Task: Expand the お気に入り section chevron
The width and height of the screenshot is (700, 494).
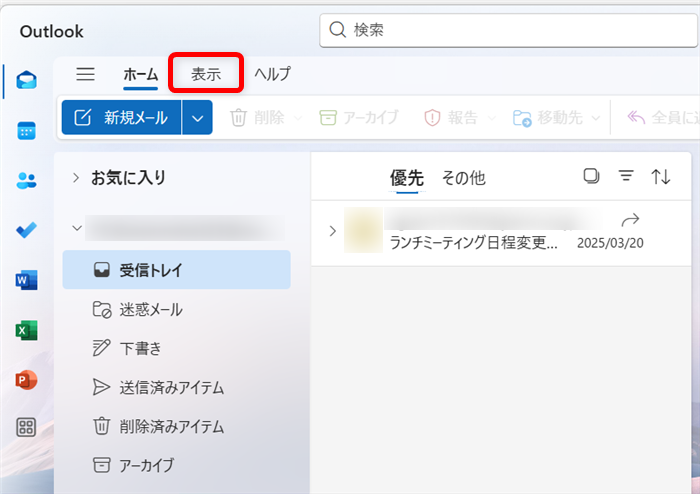Action: (76, 178)
